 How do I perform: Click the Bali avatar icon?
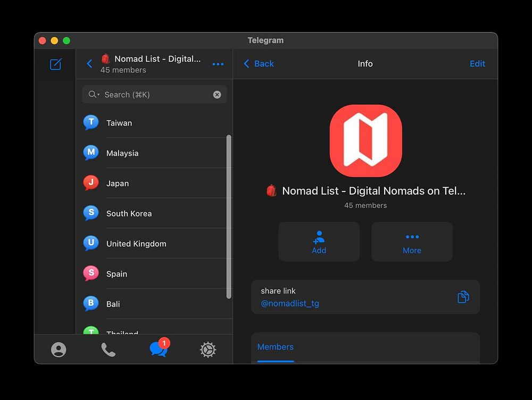[x=91, y=304]
